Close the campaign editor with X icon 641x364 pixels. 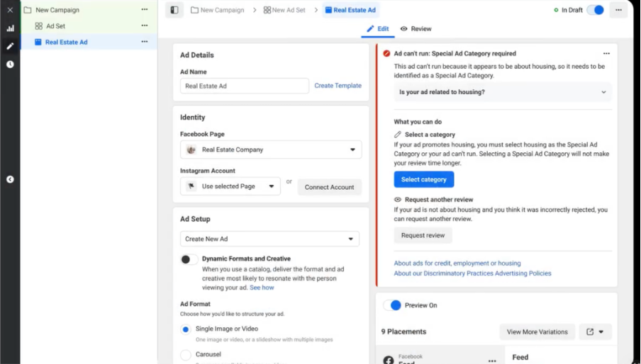coord(10,10)
